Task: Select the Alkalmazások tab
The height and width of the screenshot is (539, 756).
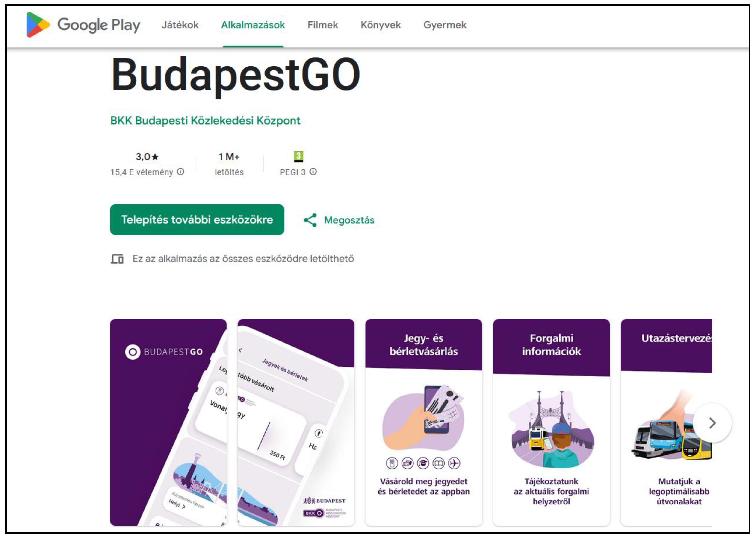Action: click(x=253, y=25)
